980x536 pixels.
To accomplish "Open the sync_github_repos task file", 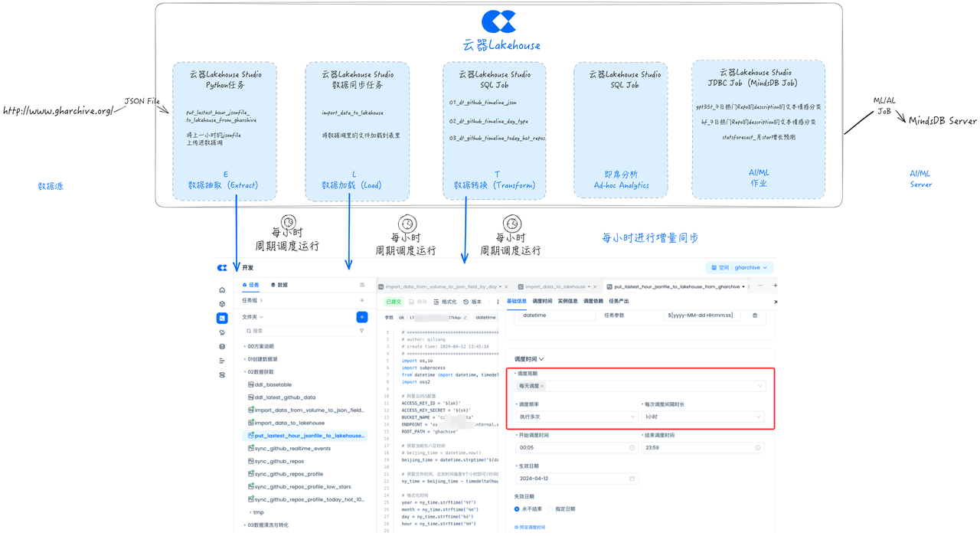I will click(279, 461).
